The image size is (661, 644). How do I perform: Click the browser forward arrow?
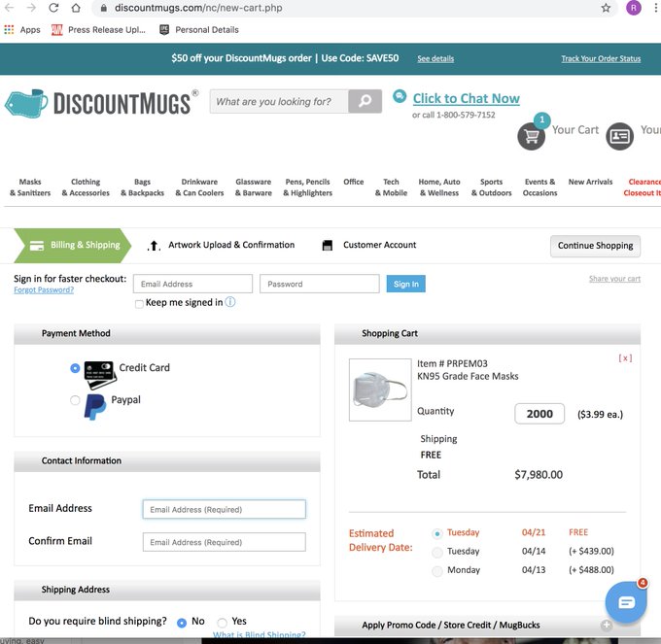(31, 8)
